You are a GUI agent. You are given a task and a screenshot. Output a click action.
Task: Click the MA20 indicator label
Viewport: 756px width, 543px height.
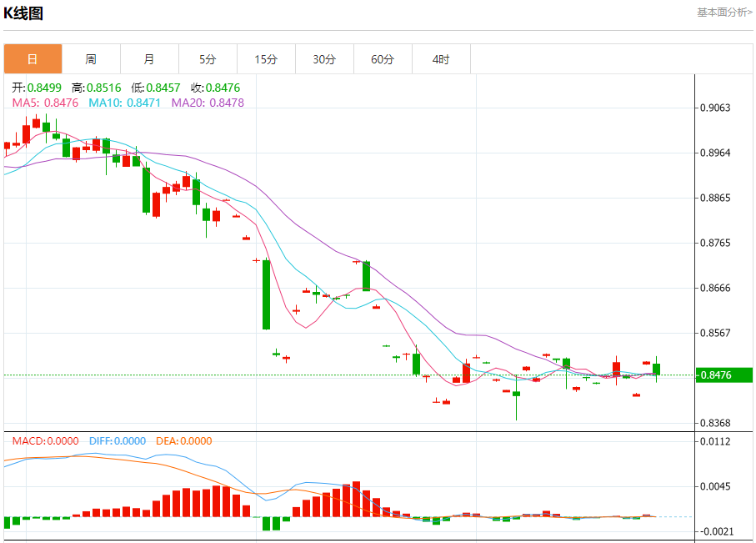click(208, 103)
